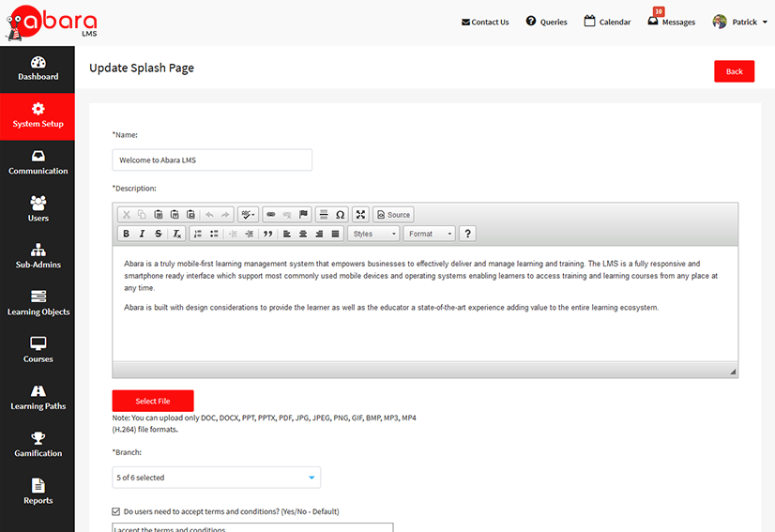Viewport: 775px width, 532px height.
Task: Open the Users section
Action: point(38,210)
